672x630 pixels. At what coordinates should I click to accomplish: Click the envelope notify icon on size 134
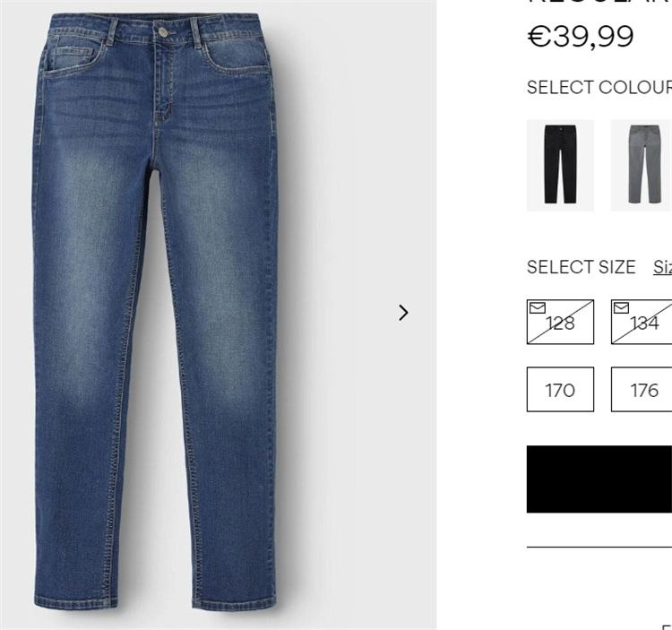[622, 307]
